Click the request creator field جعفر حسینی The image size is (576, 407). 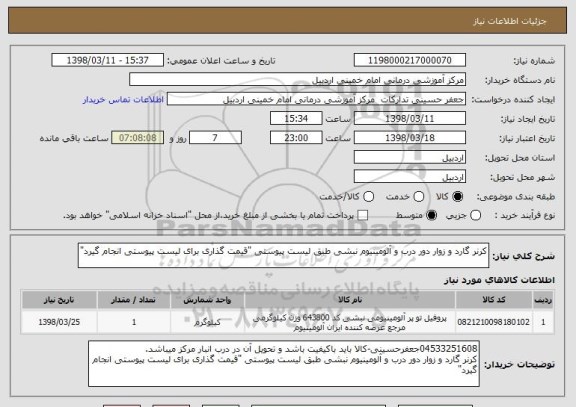coord(316,99)
